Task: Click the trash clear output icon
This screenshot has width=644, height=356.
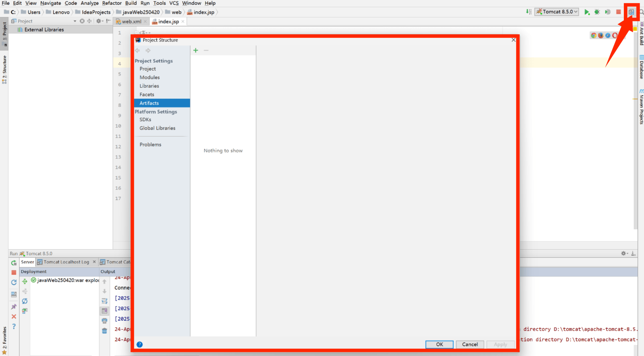Action: (x=104, y=331)
